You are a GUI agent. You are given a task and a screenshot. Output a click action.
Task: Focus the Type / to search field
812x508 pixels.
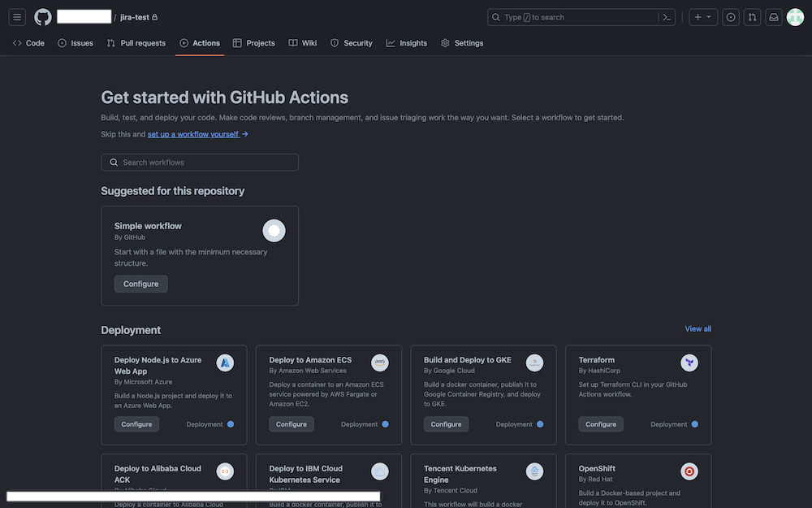coord(581,17)
